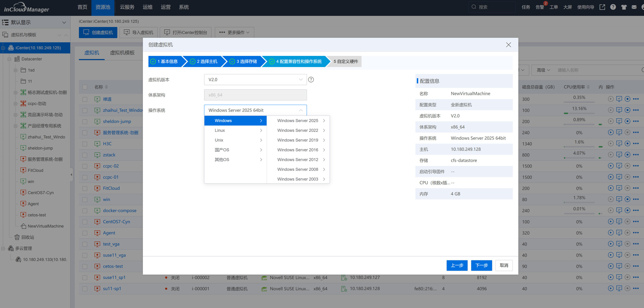Screen dimensions: 644x308
Task: Toggle the select-all checkbox in 名称 header
Action: click(x=85, y=87)
